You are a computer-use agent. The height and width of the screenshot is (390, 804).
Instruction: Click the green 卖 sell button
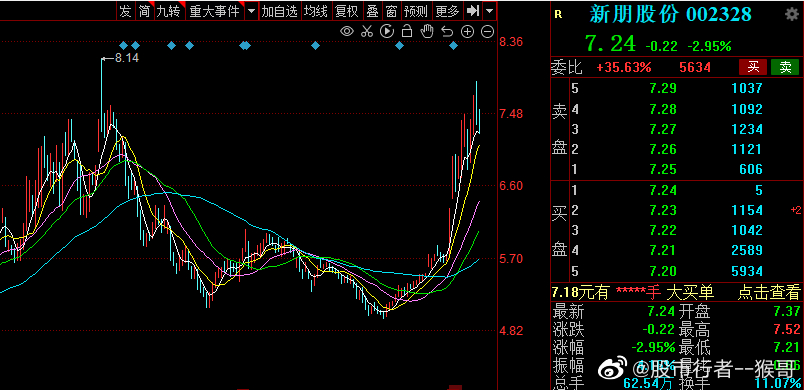click(x=785, y=67)
